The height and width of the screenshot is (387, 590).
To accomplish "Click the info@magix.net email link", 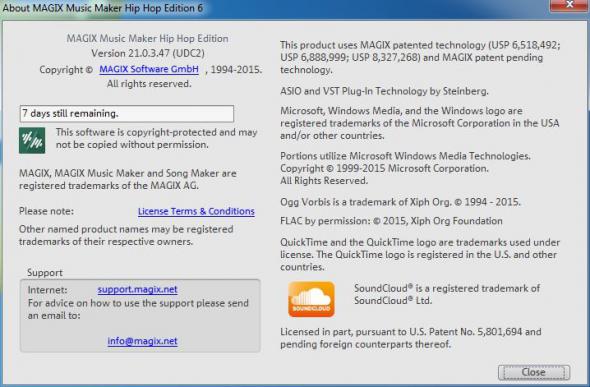I will [142, 341].
